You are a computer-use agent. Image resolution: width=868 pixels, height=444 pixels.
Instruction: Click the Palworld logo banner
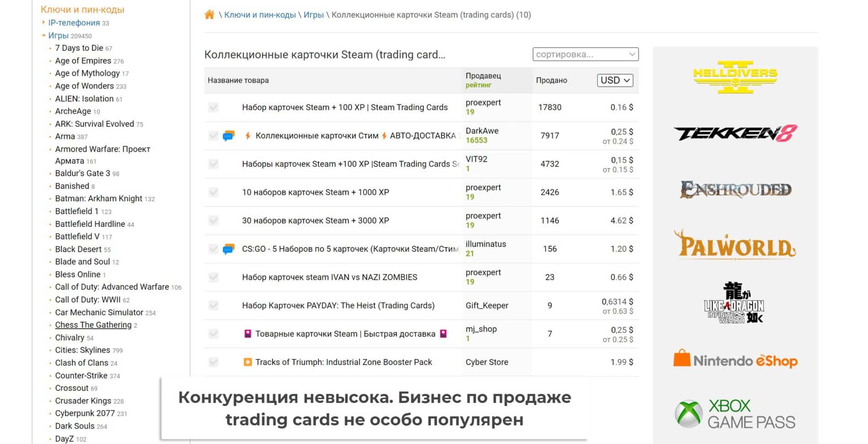pyautogui.click(x=735, y=245)
